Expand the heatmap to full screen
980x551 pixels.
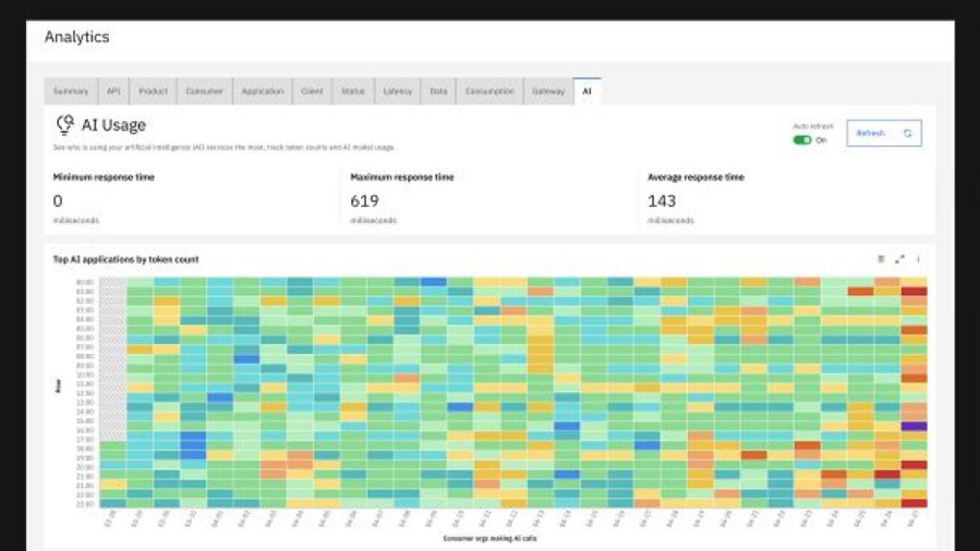(x=899, y=259)
